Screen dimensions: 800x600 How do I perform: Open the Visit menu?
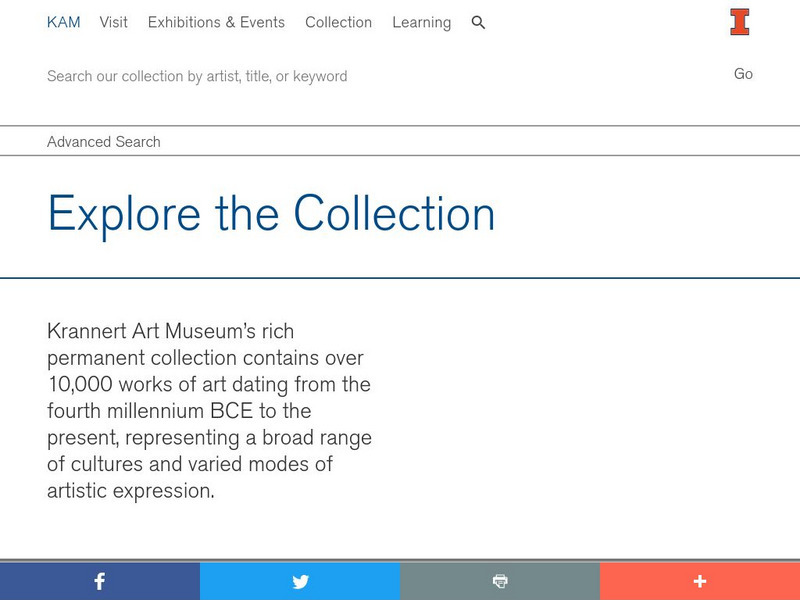(114, 22)
